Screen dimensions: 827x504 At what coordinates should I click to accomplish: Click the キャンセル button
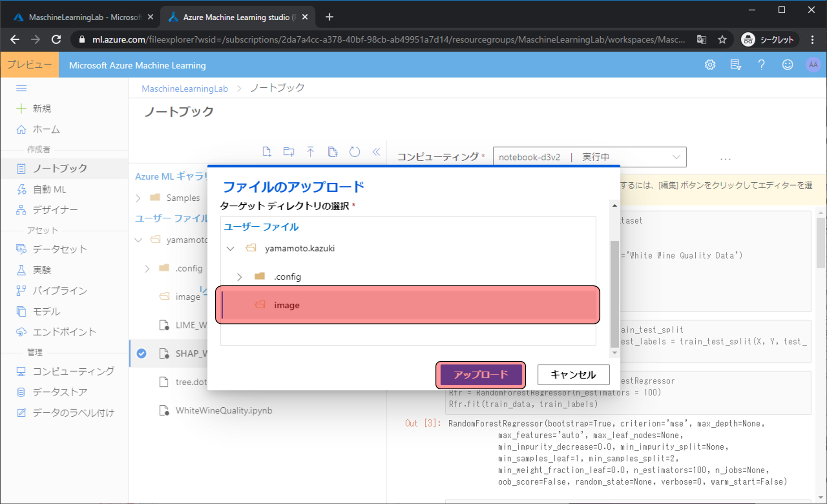coord(573,375)
